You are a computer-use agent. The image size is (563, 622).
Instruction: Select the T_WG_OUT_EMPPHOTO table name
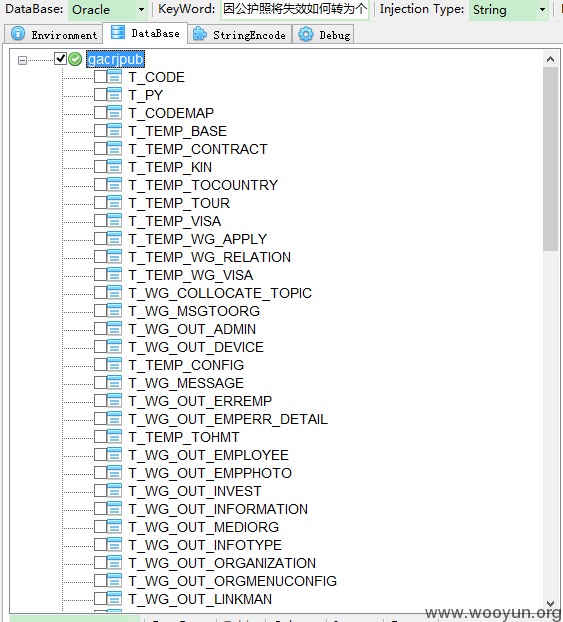[210, 473]
